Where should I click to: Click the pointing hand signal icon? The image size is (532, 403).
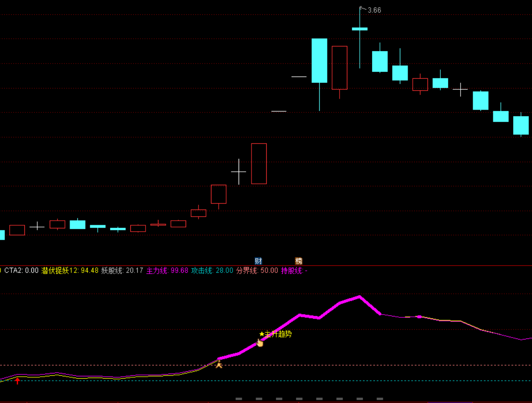[x=260, y=343]
